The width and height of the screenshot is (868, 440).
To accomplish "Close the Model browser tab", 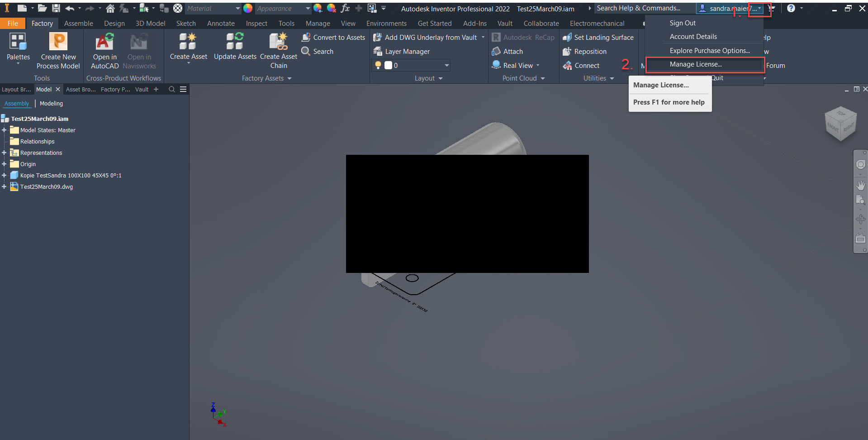I will 58,90.
